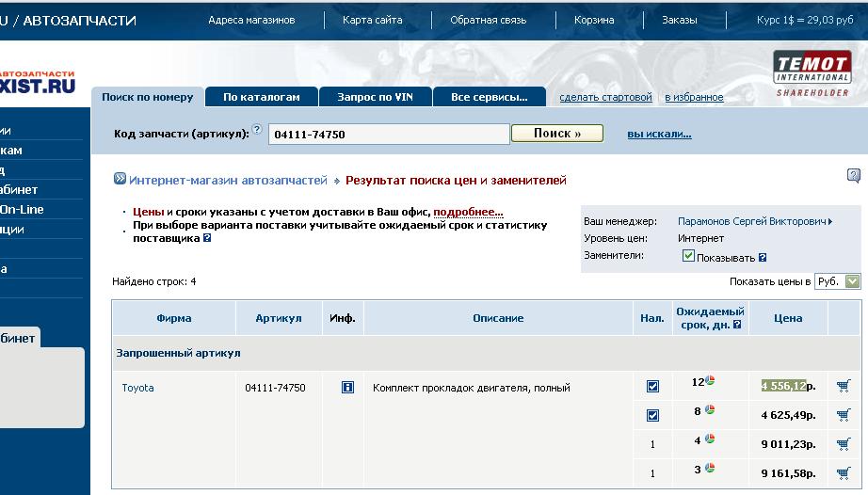Open the 'Запрос по VIN' tab

click(x=375, y=97)
